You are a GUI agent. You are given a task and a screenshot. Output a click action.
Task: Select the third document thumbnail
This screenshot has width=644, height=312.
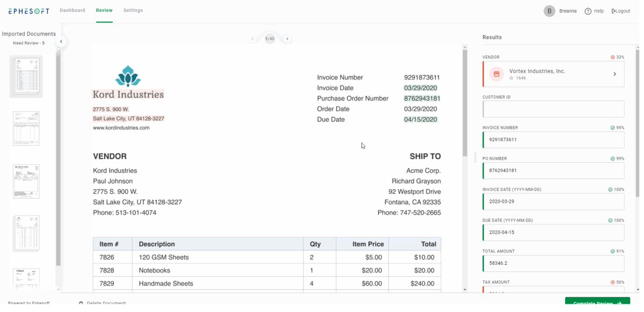(26, 181)
